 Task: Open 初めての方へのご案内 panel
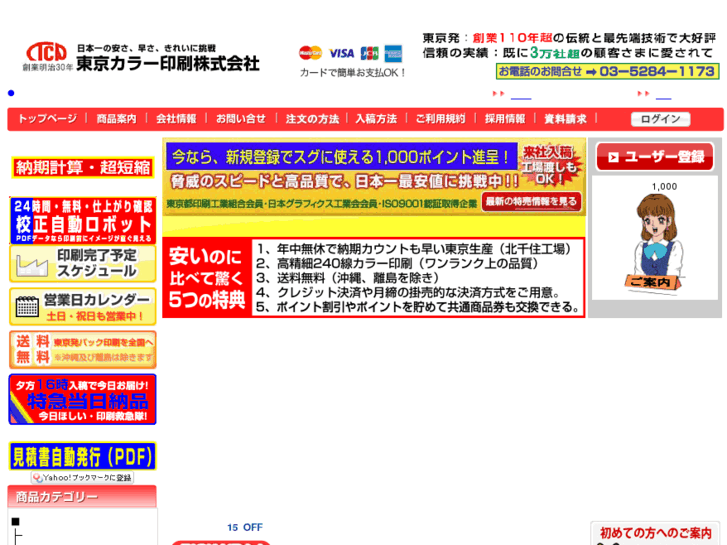[655, 533]
